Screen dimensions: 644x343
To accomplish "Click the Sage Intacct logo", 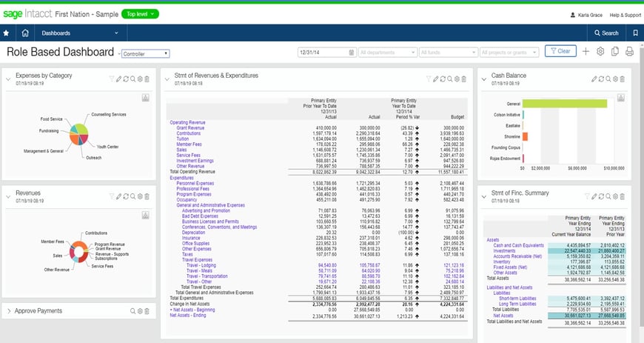I will pos(27,14).
